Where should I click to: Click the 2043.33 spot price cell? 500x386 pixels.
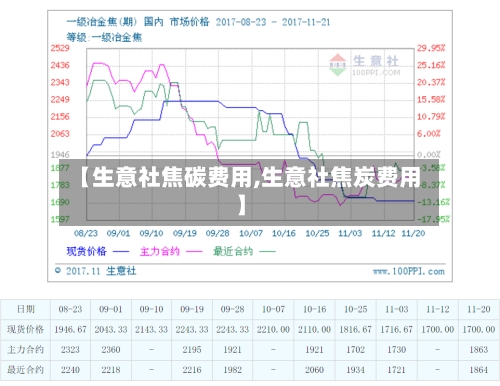(x=111, y=329)
